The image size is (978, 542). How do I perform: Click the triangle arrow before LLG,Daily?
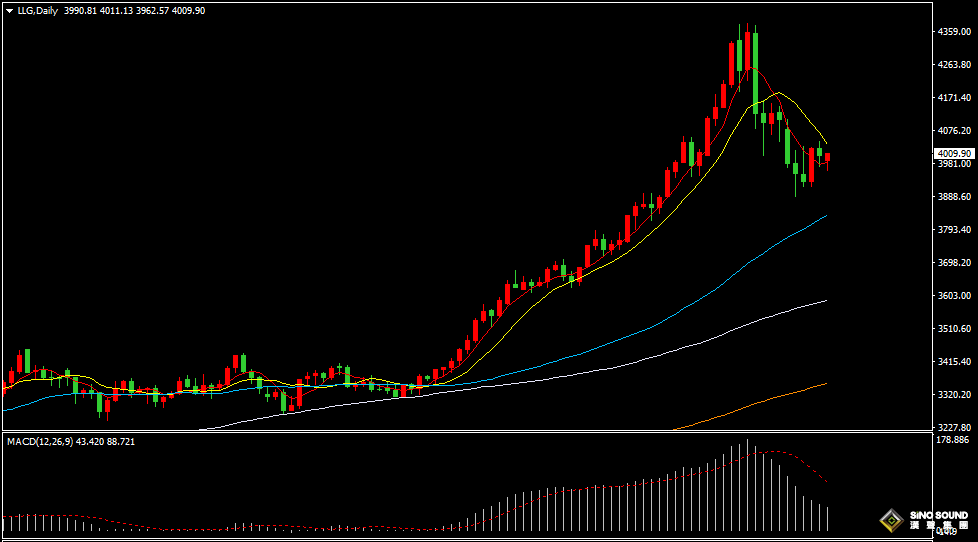9,10
